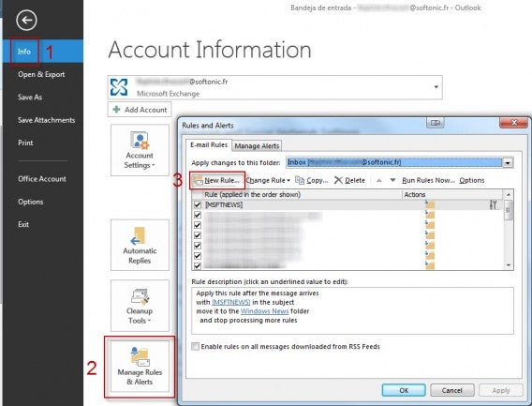
Task: Move the rule down with the down arrow
Action: pyautogui.click(x=392, y=180)
